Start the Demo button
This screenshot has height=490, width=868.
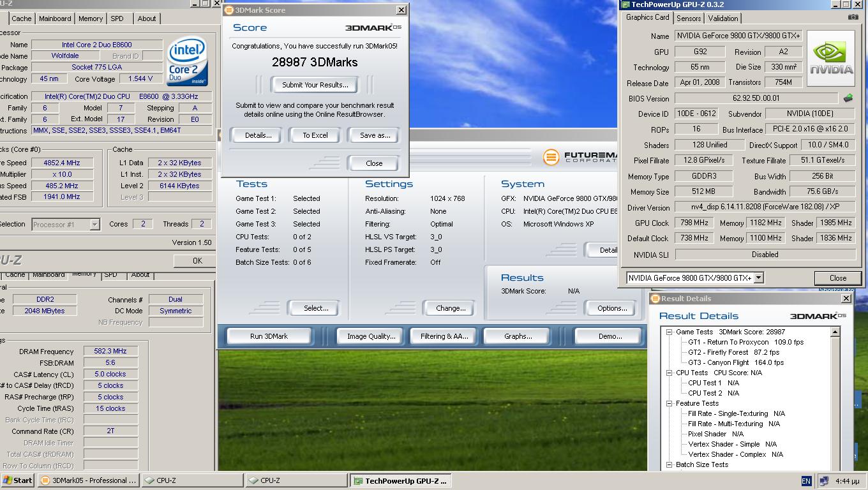[x=609, y=336]
